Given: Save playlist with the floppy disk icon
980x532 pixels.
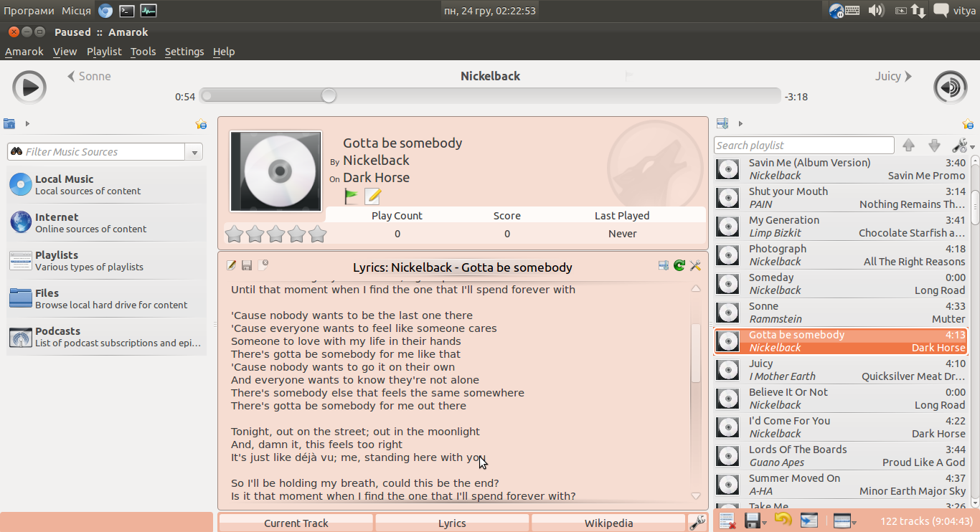Looking at the screenshot, I should coord(752,521).
